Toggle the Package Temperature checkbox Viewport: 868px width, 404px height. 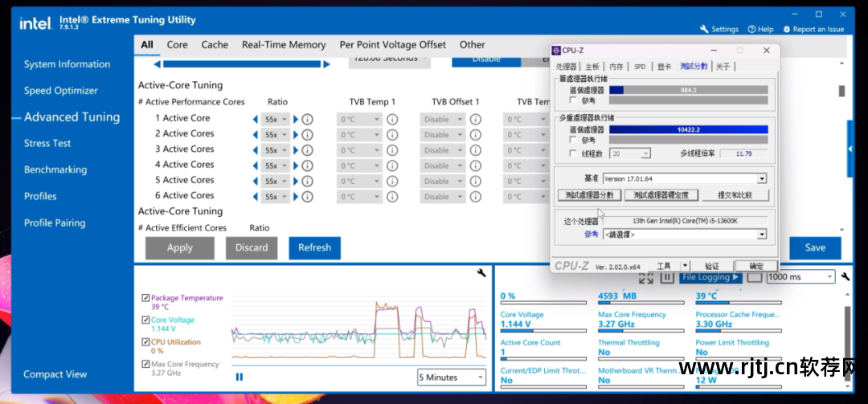[145, 298]
